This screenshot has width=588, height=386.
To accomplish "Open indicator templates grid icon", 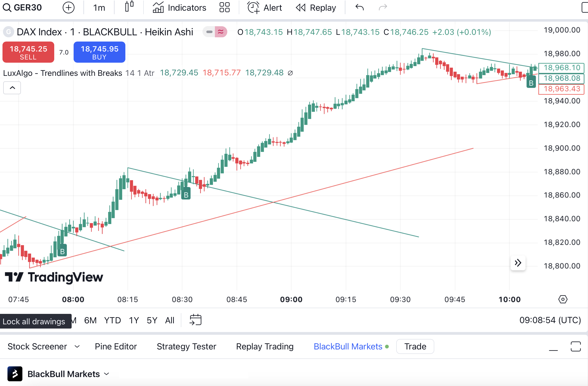I will [224, 7].
